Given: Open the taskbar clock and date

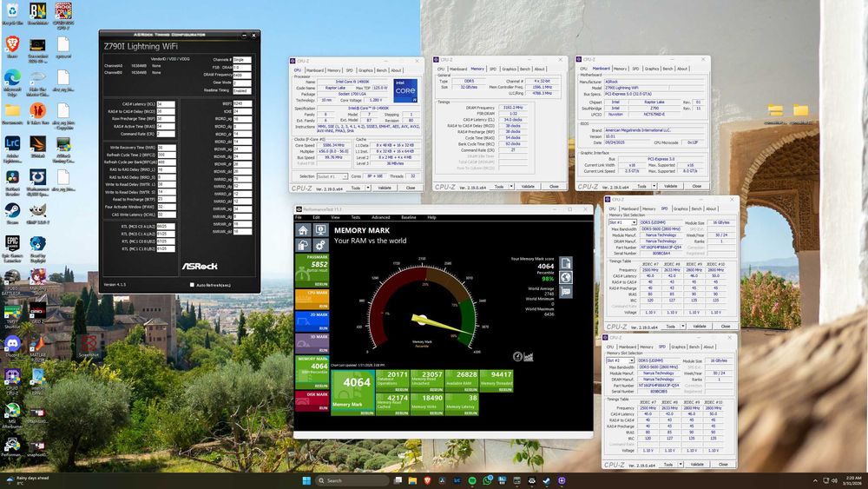Looking at the screenshot, I should tap(853, 480).
